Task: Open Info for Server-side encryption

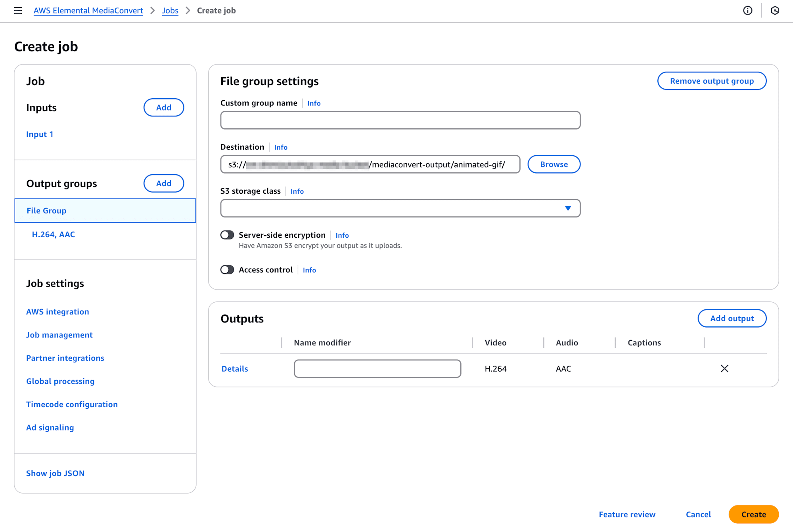Action: [x=342, y=235]
